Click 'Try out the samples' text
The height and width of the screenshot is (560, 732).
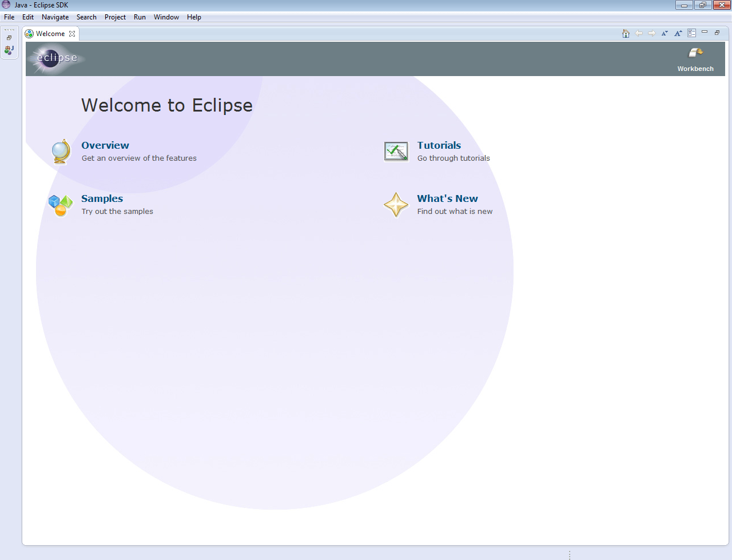tap(117, 212)
